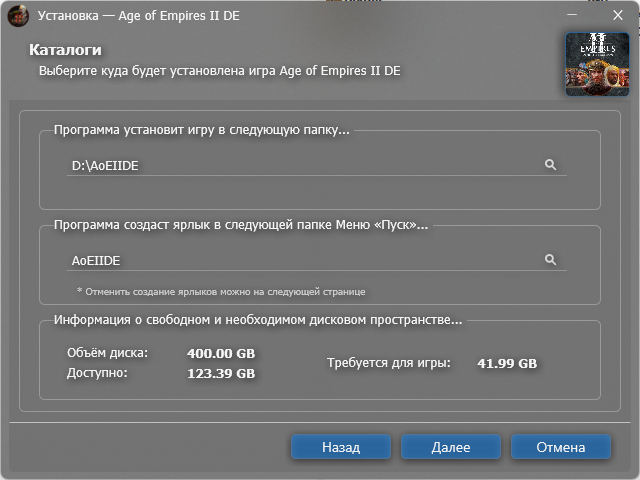Close the installer window
The width and height of the screenshot is (640, 480).
(617, 16)
